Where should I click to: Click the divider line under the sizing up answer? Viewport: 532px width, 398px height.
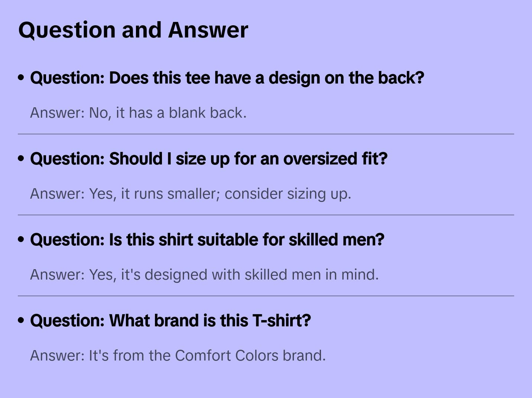(x=266, y=215)
